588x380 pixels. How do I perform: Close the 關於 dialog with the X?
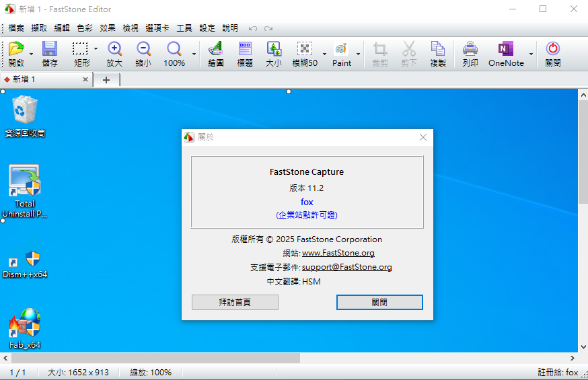coord(423,137)
